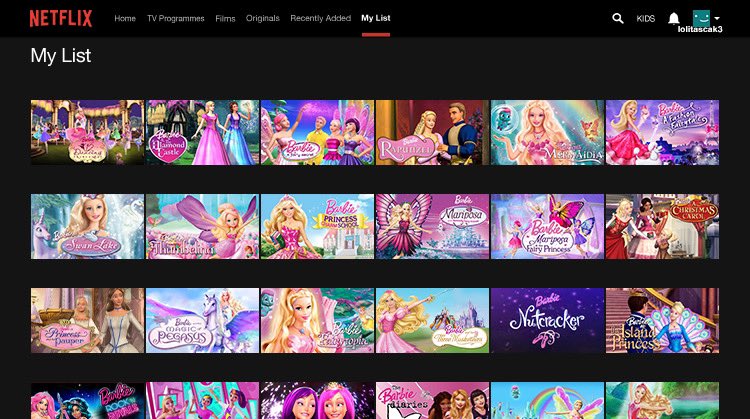Open Barbie 12 Dancing Princesses thumbnail
Screen dimensions: 750x419
[x=88, y=132]
